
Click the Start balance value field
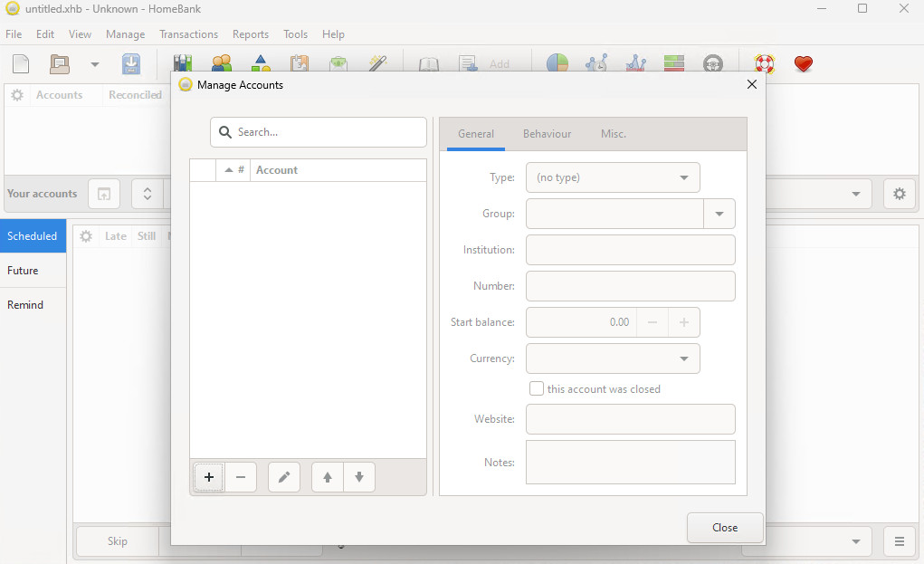point(581,321)
